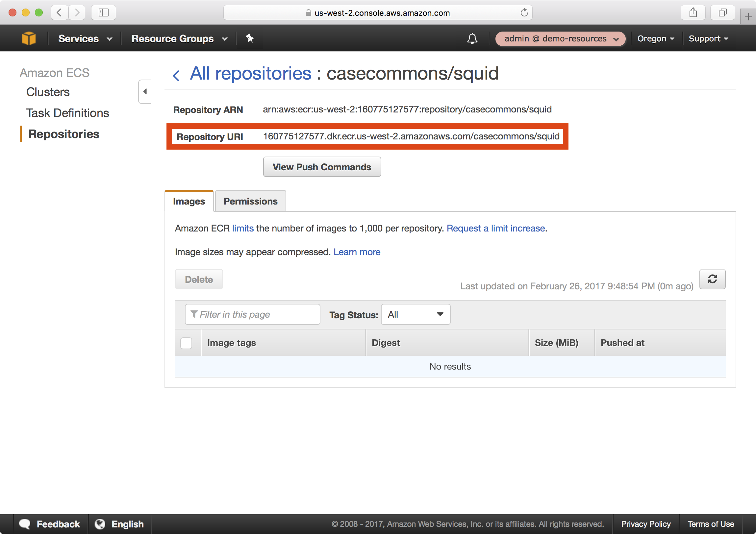Tick the select-all images checkbox
The image size is (756, 534).
tap(186, 343)
